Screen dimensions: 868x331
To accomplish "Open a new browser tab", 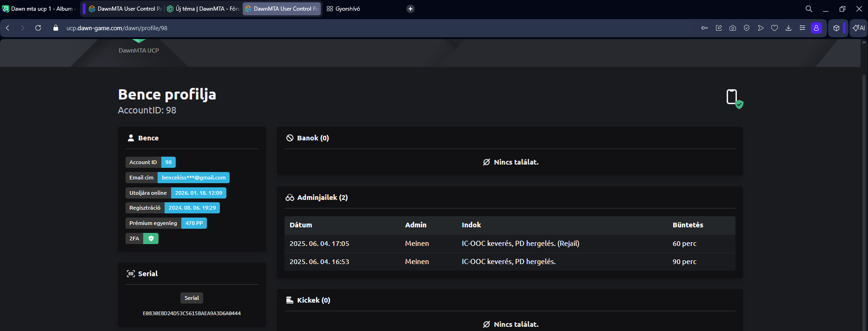I will pos(411,9).
